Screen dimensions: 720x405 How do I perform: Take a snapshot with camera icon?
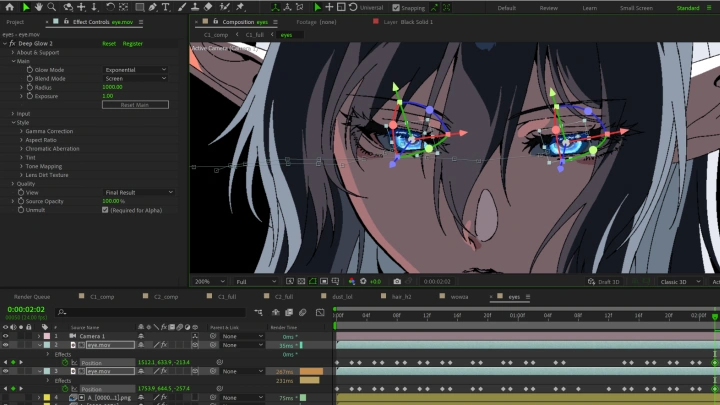397,281
